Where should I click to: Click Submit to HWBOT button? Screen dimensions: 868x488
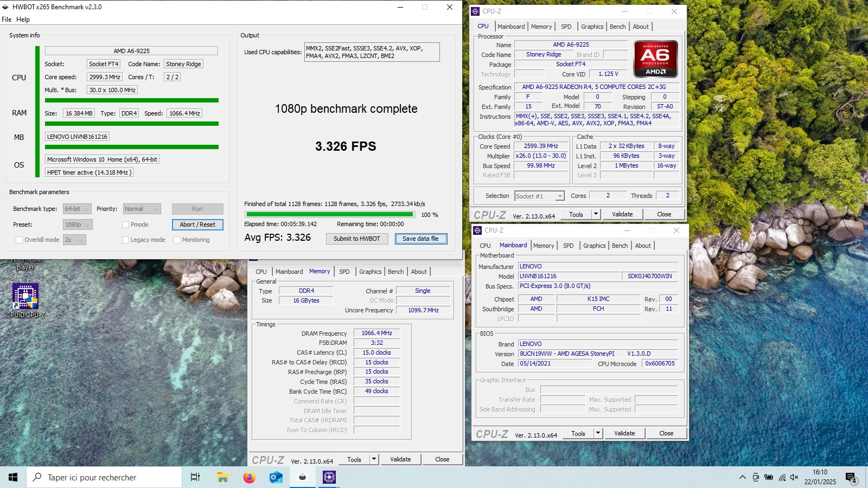(x=356, y=239)
